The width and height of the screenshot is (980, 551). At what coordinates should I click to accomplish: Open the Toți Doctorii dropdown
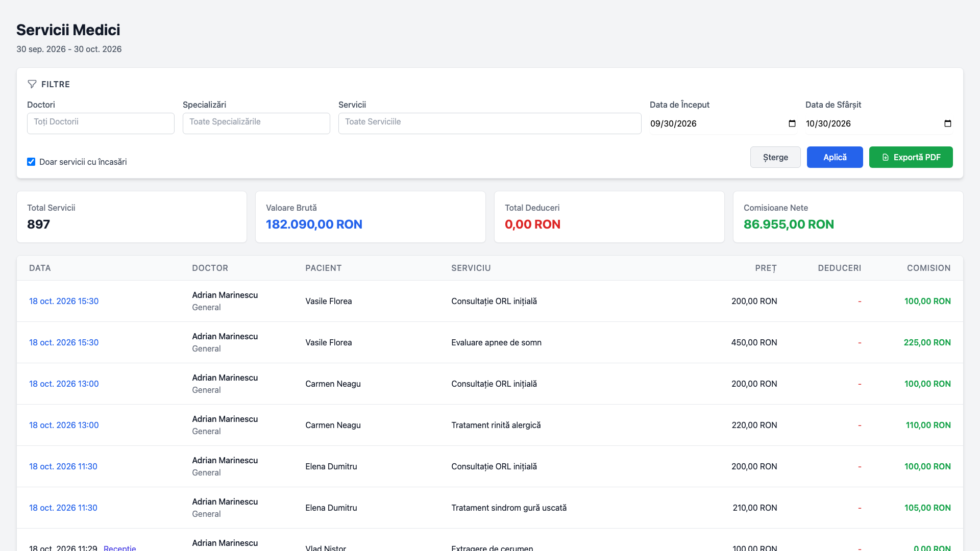(101, 123)
